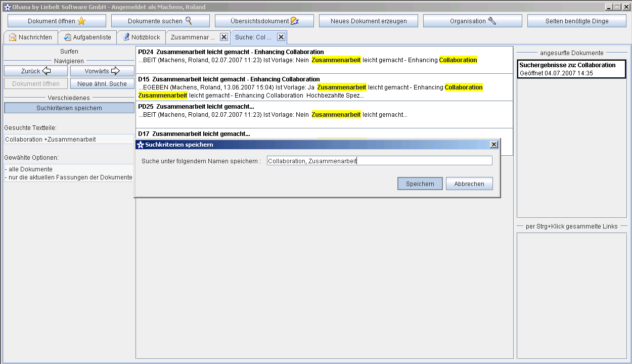Click the wrench icon on Organisation
Image resolution: width=632 pixels, height=364 pixels.
(491, 21)
